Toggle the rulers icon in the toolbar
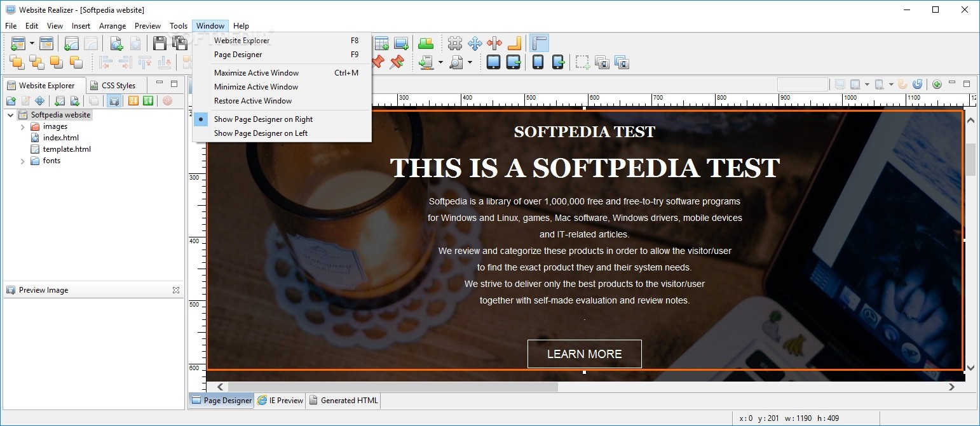Image resolution: width=980 pixels, height=426 pixels. [539, 43]
